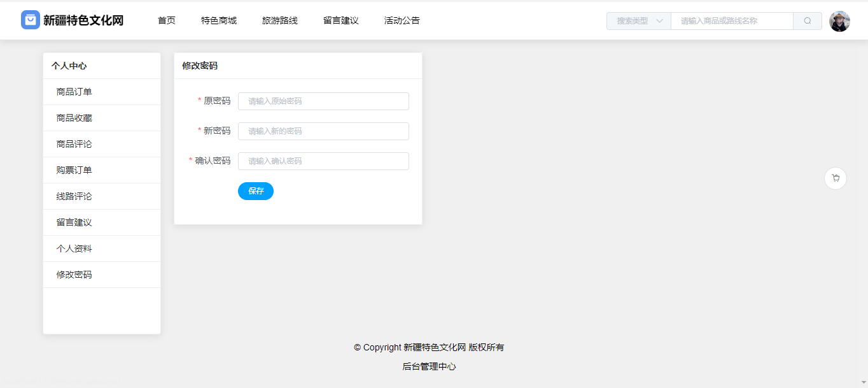Focus the 请输入商品或路线名称 search field
868x388 pixels.
point(732,21)
